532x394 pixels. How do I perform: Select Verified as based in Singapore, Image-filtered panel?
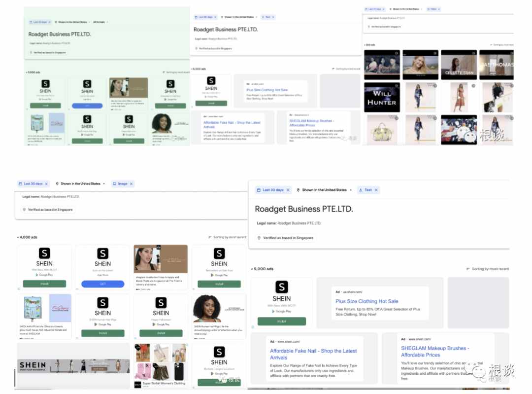coord(48,210)
